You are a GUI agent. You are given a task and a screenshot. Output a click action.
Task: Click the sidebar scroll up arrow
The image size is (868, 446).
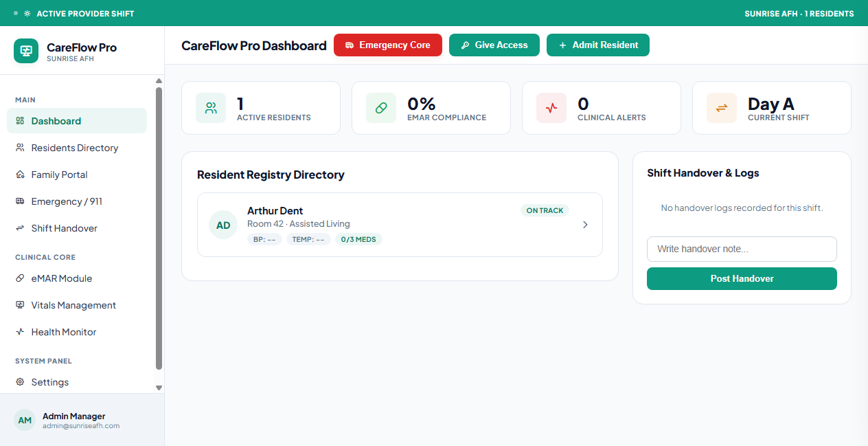(159, 81)
